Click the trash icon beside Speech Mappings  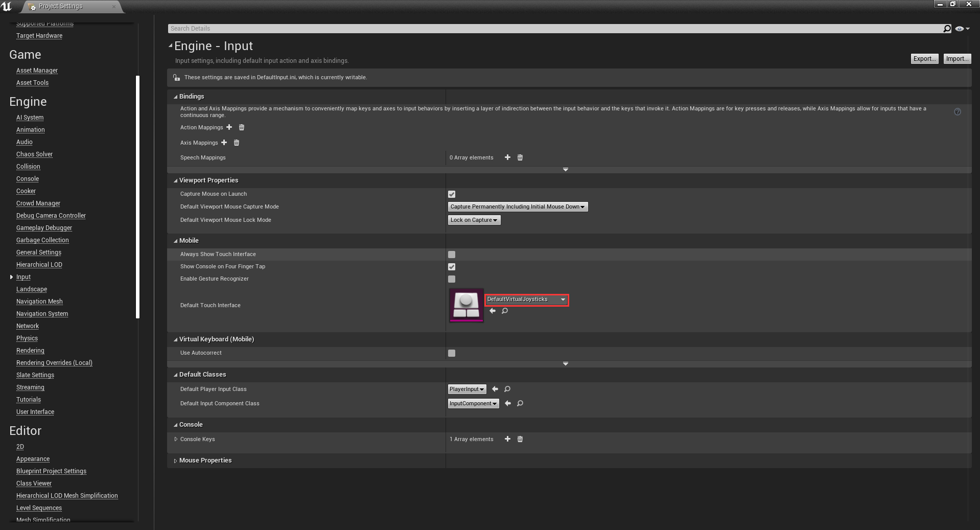pos(520,157)
